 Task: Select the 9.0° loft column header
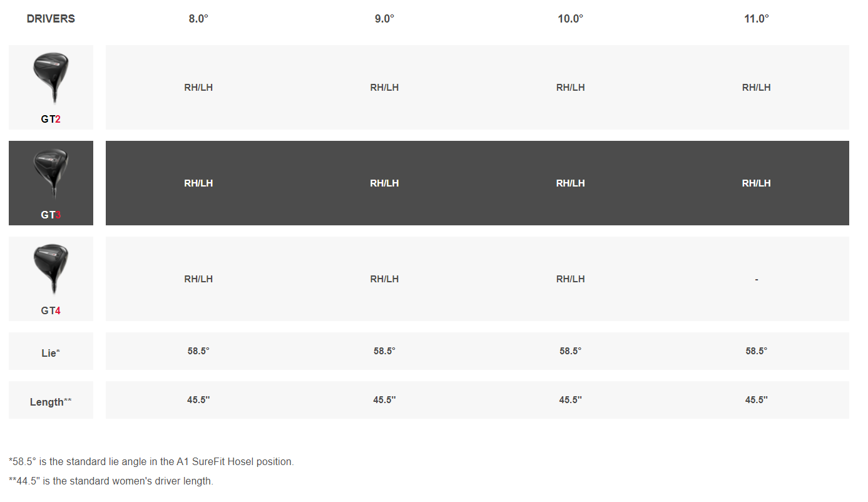click(384, 19)
